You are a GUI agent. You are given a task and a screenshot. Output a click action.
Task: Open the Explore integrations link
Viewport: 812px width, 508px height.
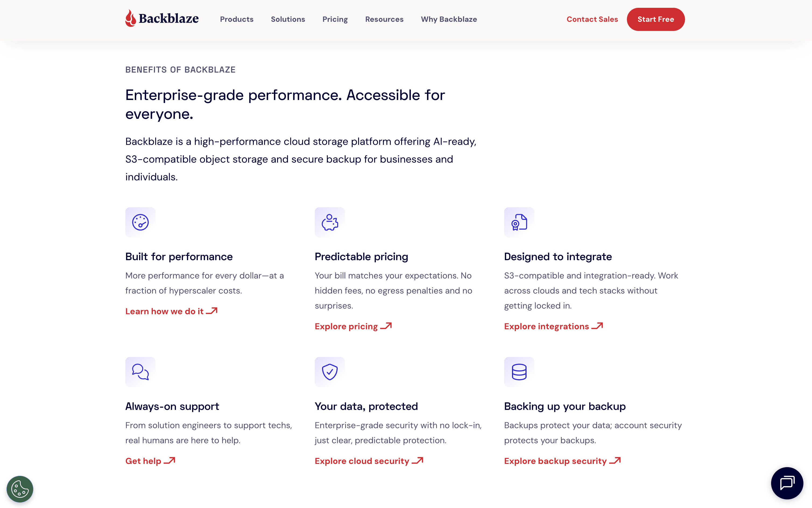click(x=554, y=326)
